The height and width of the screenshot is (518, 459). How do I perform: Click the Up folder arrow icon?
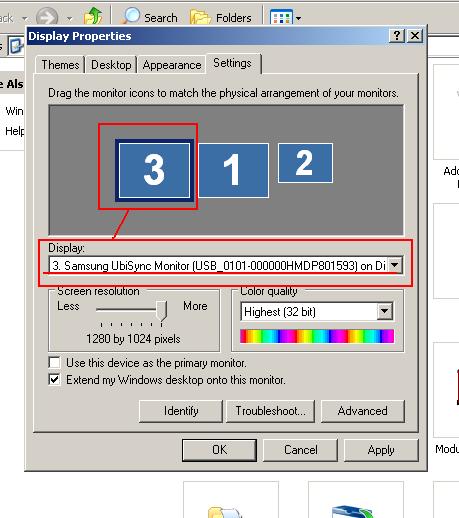click(93, 16)
